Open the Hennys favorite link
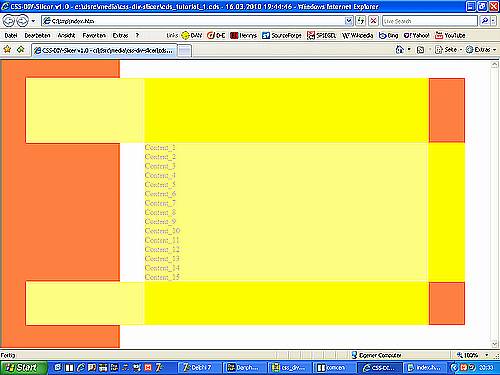 click(243, 35)
